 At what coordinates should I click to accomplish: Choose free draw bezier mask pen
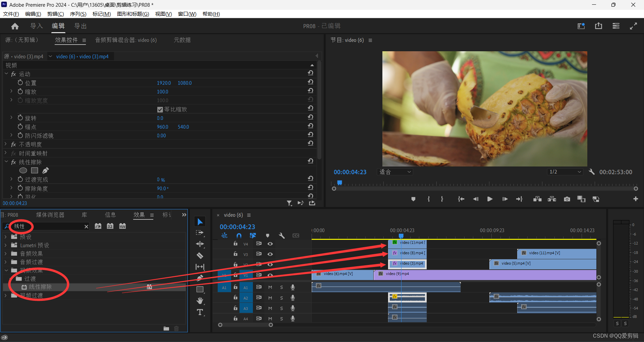(46, 170)
